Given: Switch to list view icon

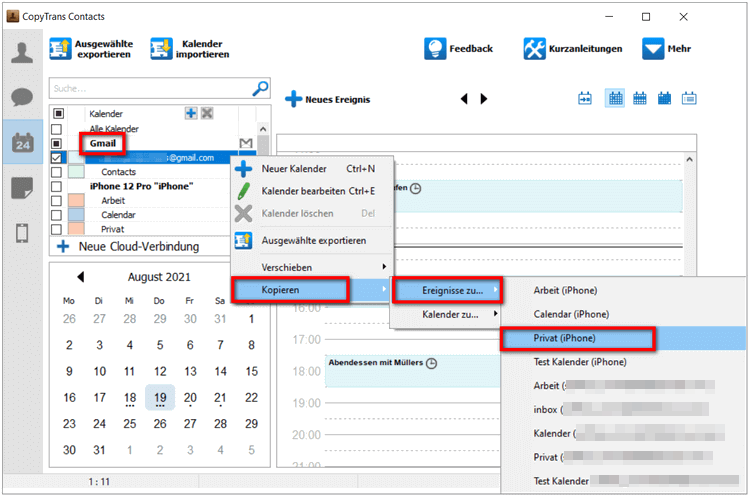Looking at the screenshot, I should coord(689,99).
